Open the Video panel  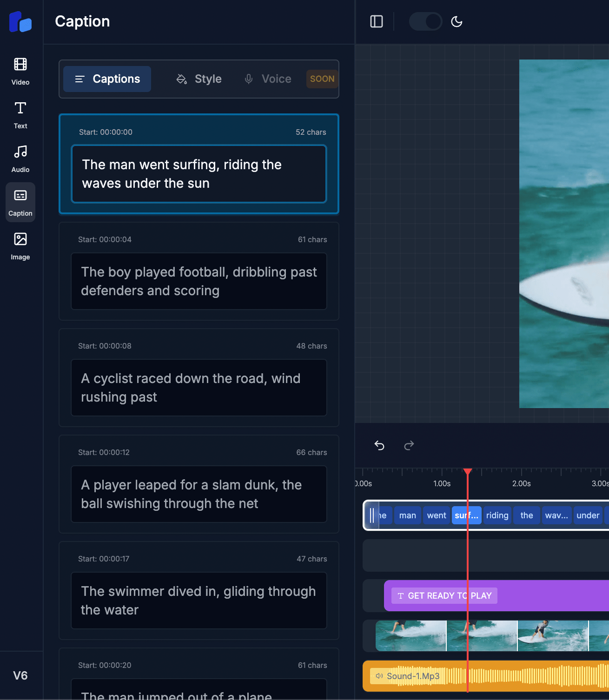[x=20, y=71]
